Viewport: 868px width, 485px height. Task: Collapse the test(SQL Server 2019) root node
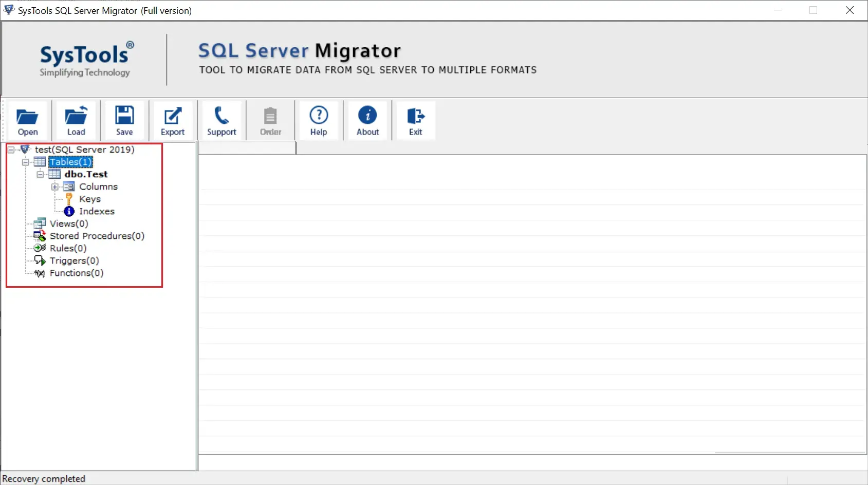pyautogui.click(x=11, y=150)
